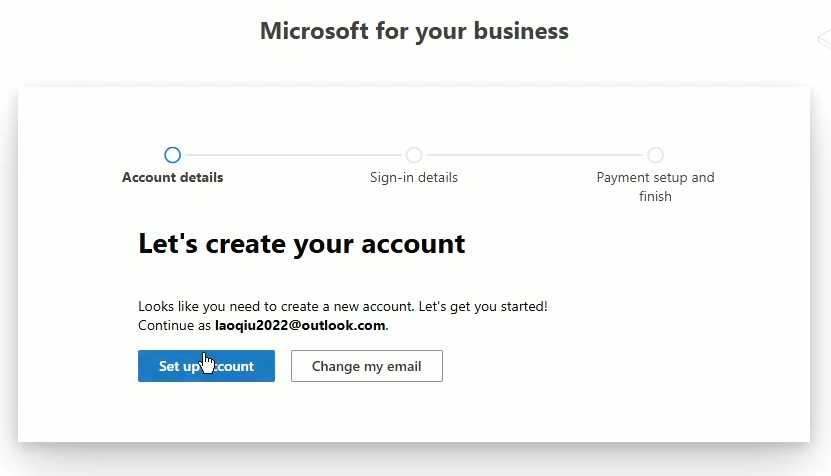Viewport: 831px width, 476px height.
Task: Click the faint icon at top-right edge
Action: click(824, 40)
